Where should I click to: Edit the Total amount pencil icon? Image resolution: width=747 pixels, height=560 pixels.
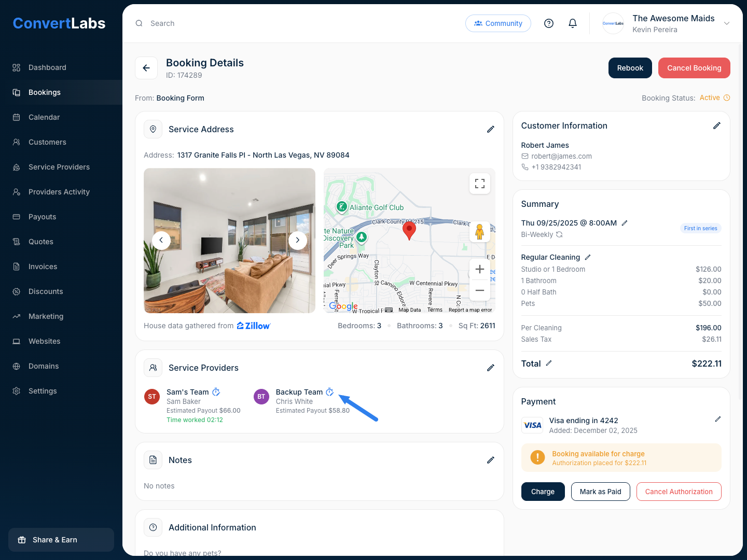click(549, 363)
